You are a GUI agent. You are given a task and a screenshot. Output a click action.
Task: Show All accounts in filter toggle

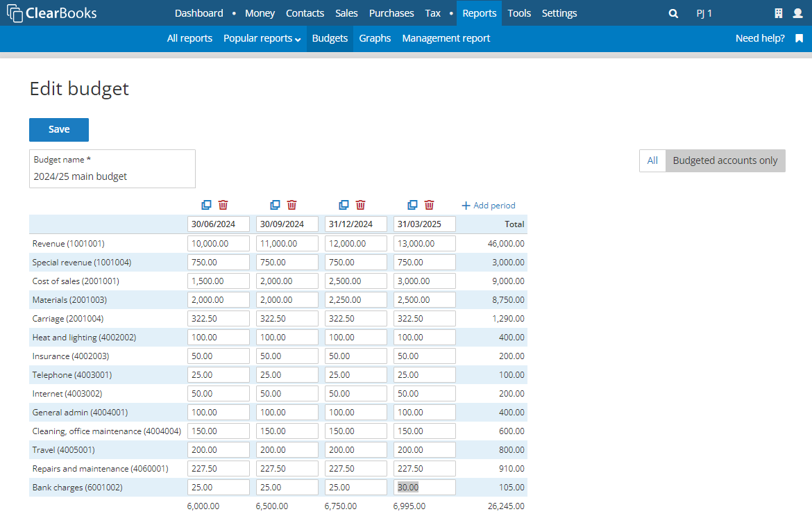[x=652, y=160]
